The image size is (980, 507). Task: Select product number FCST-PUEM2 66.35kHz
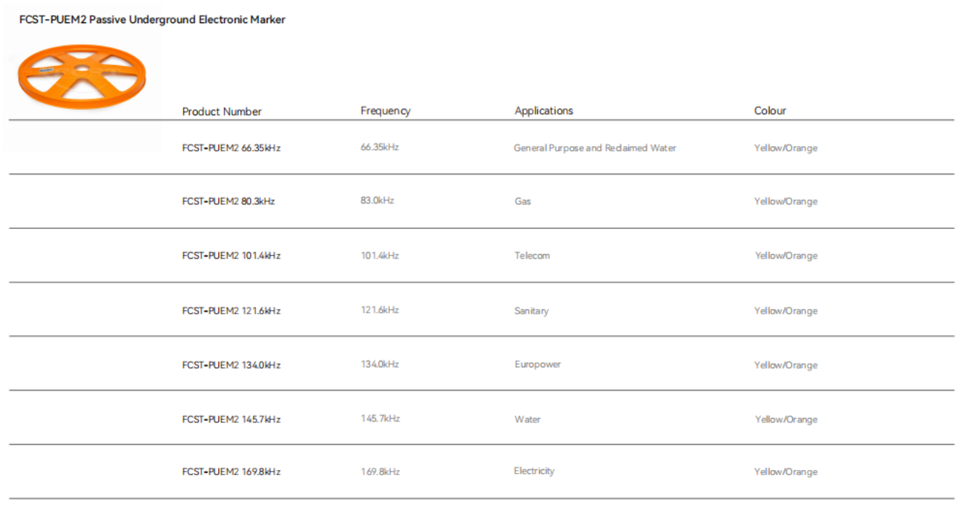coord(231,148)
